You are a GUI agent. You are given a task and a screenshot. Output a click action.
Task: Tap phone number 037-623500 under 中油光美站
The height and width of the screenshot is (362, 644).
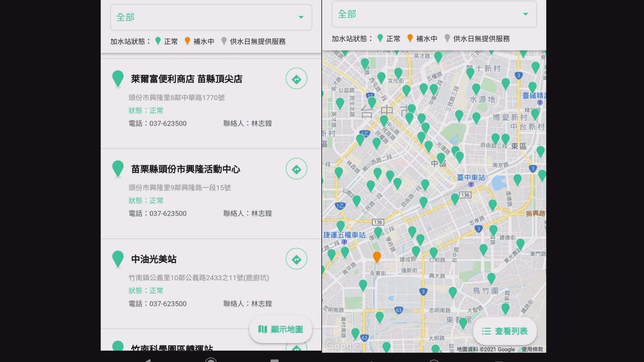168,304
